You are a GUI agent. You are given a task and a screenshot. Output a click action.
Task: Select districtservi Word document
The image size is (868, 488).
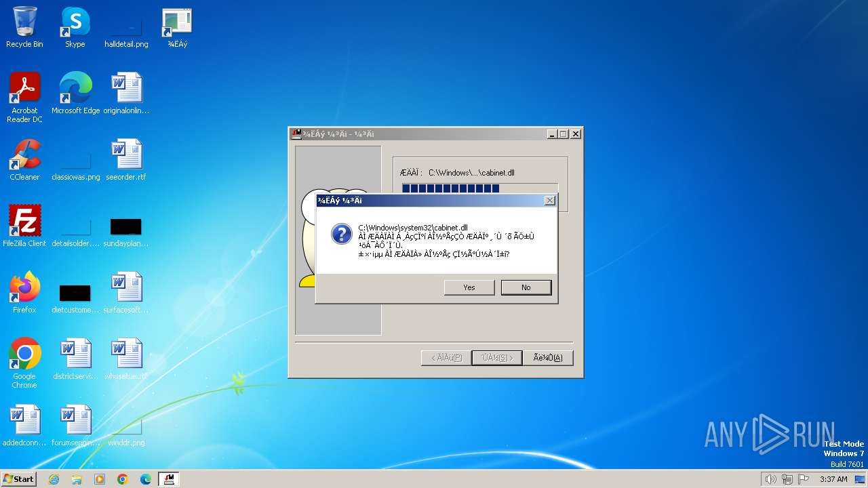[75, 359]
